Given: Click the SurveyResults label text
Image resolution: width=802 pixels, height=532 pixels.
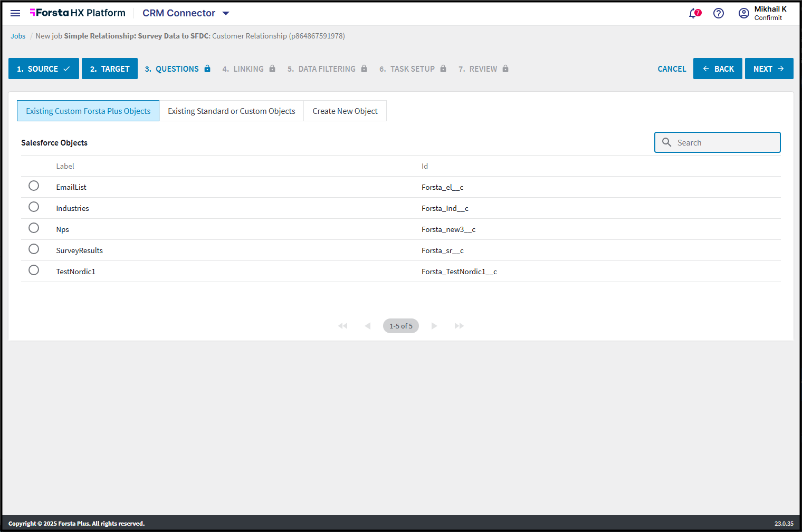Looking at the screenshot, I should 79,250.
